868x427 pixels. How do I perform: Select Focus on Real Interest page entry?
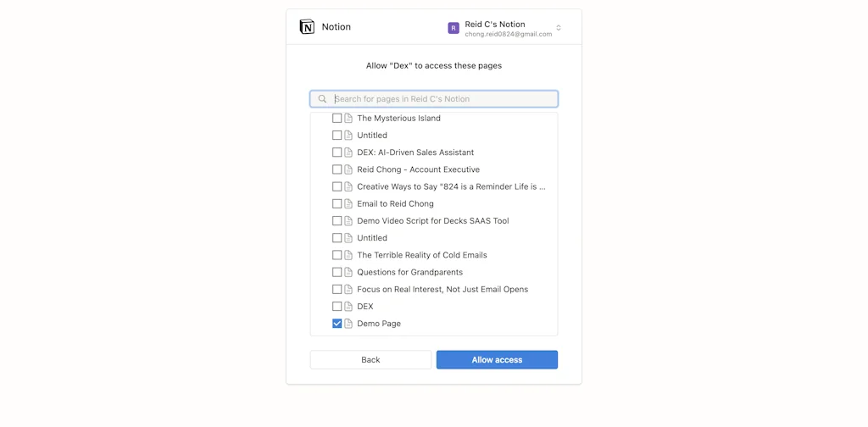(x=442, y=290)
